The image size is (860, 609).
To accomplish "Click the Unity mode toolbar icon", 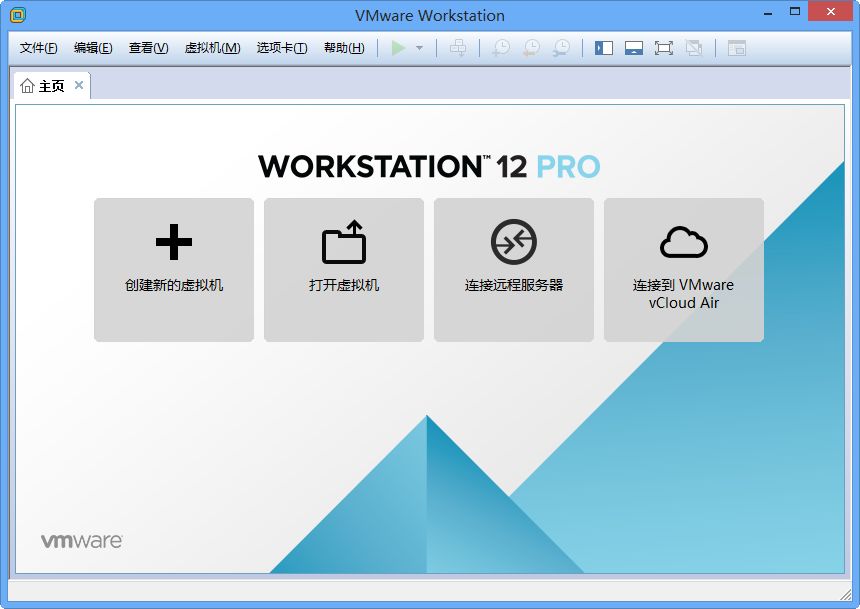I will pyautogui.click(x=694, y=48).
